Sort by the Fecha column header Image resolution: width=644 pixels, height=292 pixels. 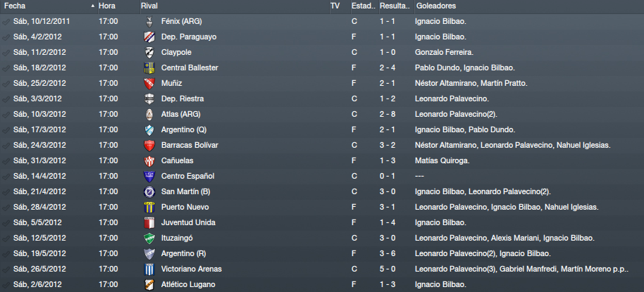click(x=49, y=6)
